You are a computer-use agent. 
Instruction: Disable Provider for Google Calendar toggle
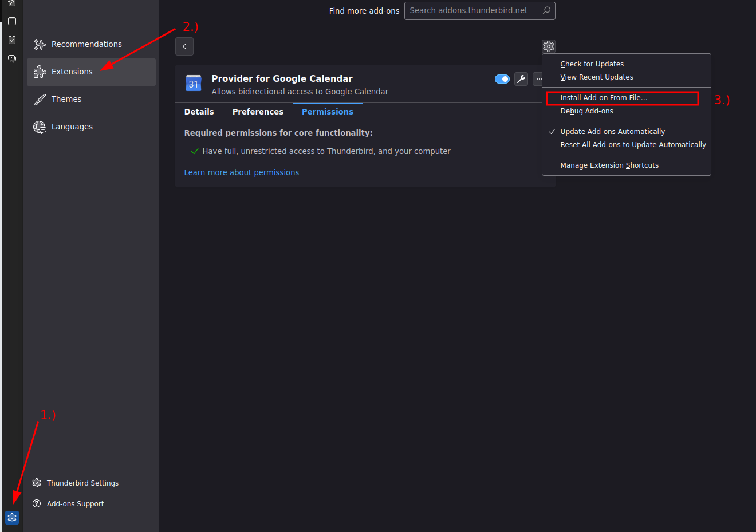(x=502, y=79)
